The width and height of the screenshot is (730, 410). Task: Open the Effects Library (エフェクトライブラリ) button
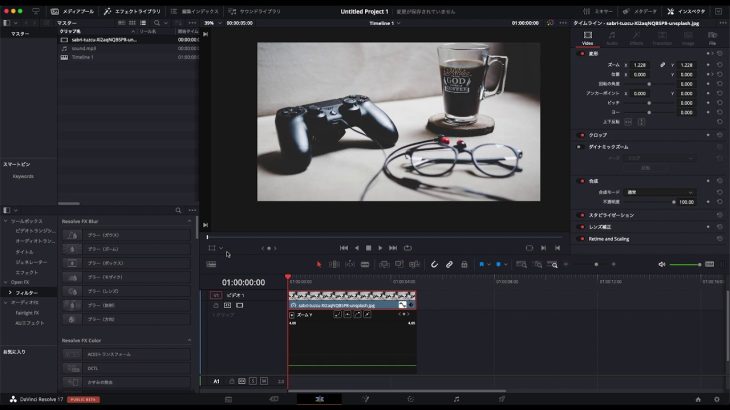click(x=133, y=11)
